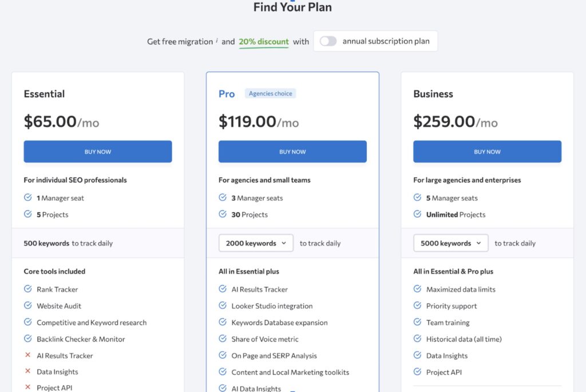Click X icon beside AI Results Tracker in Essential
Viewport: 586px width, 392px height.
tap(27, 355)
